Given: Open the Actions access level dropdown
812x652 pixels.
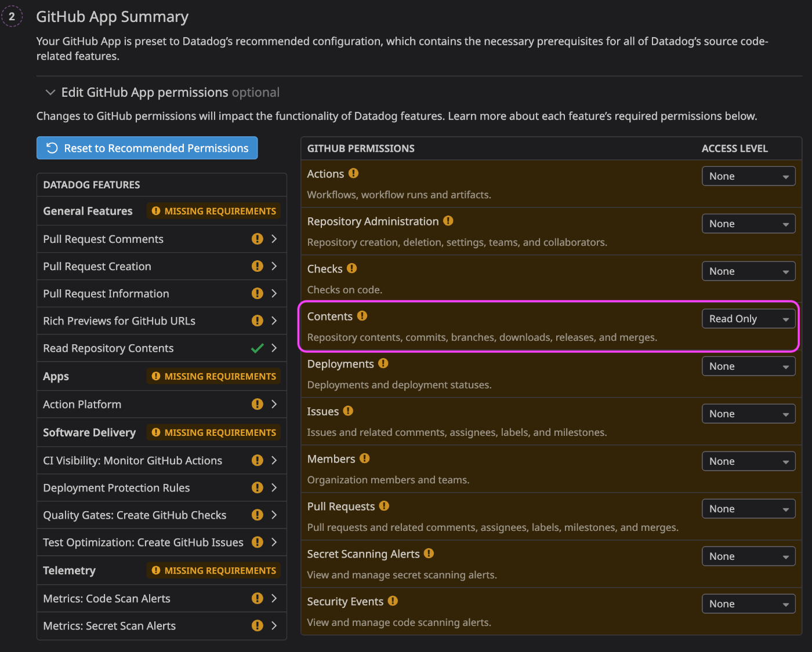Looking at the screenshot, I should pyautogui.click(x=748, y=176).
